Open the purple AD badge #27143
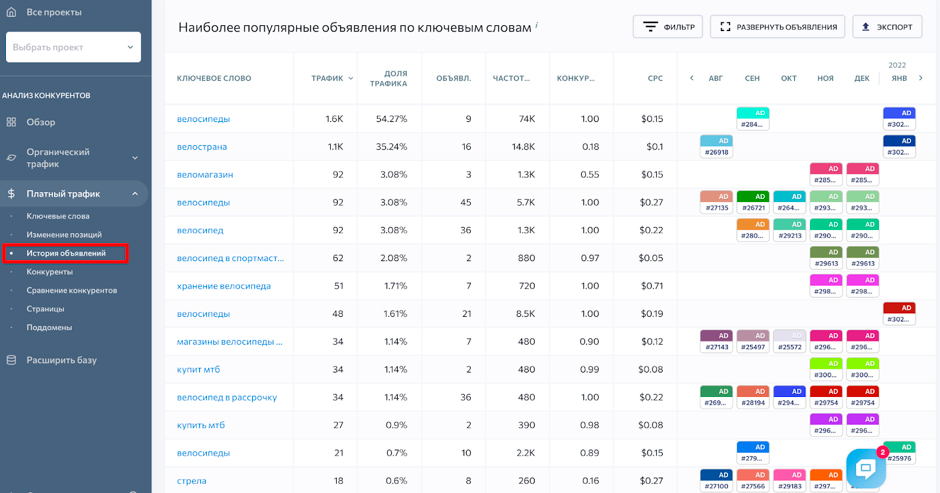Screen dimensions: 940x493 (x=716, y=341)
